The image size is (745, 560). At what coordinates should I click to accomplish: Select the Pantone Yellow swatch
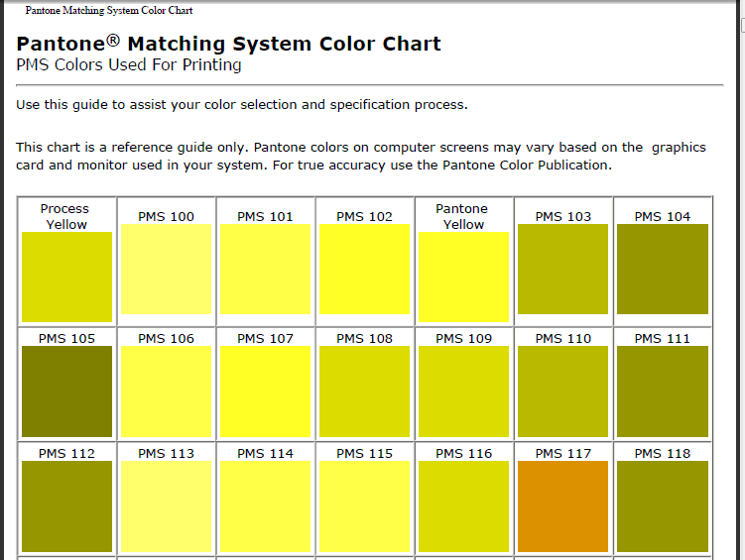click(463, 277)
